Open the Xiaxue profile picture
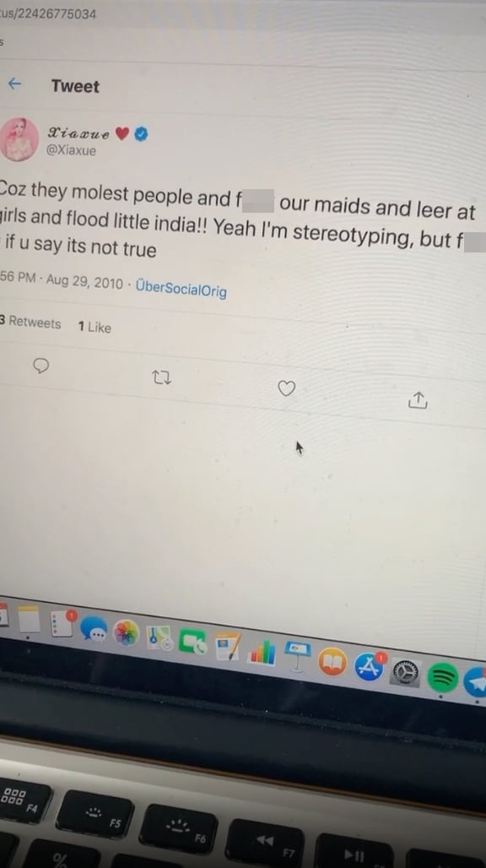The height and width of the screenshot is (868, 486). coord(19,139)
